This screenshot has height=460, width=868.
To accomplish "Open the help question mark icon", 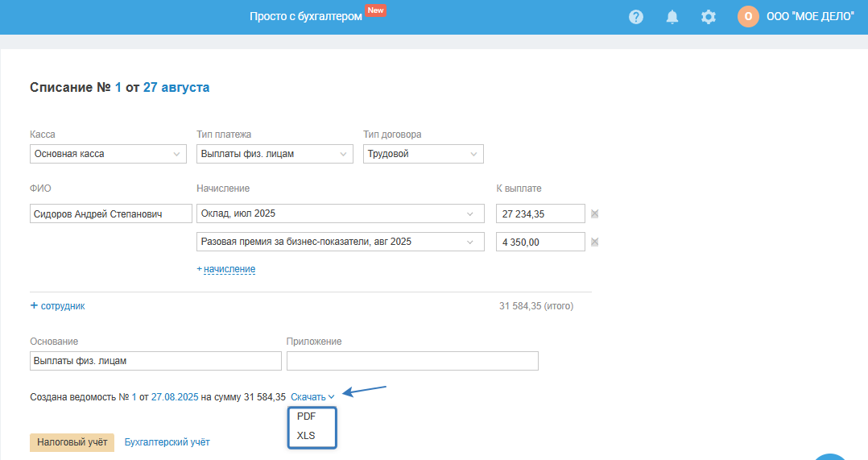I will [636, 16].
